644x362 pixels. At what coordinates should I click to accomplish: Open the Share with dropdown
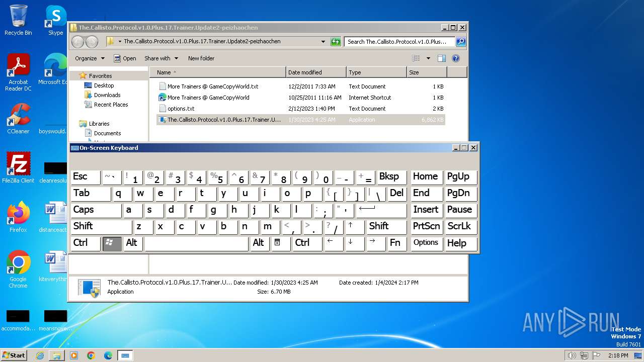tap(161, 58)
